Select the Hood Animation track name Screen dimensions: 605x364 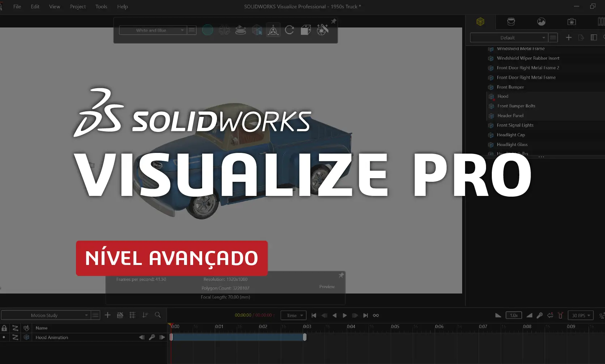coord(52,338)
